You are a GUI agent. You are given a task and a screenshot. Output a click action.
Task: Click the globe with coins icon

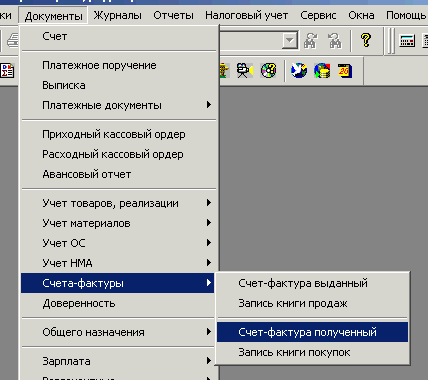pos(322,71)
